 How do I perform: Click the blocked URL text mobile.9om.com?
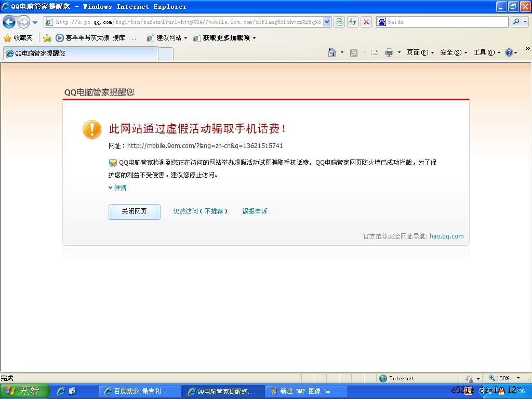point(205,146)
